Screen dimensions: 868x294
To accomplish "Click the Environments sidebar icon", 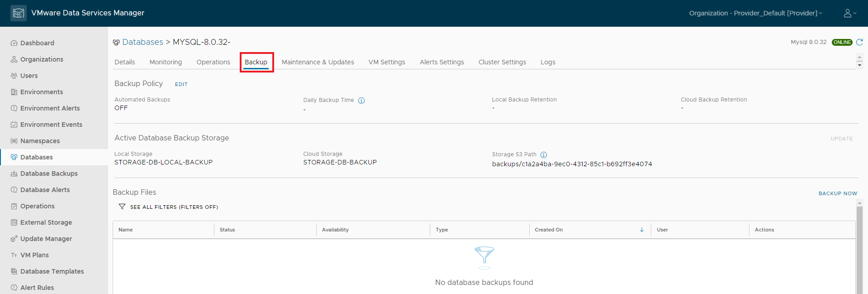I will click(x=14, y=92).
